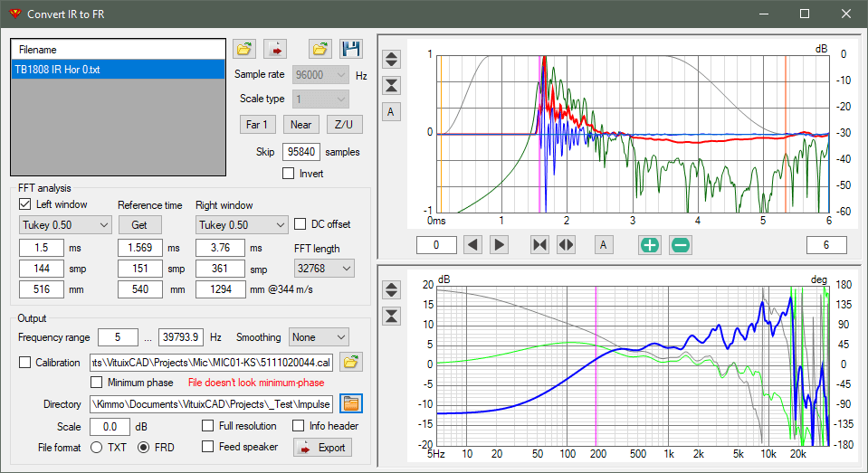Screen dimensions: 868x473
Task: Click the Get reference time button
Action: point(139,224)
